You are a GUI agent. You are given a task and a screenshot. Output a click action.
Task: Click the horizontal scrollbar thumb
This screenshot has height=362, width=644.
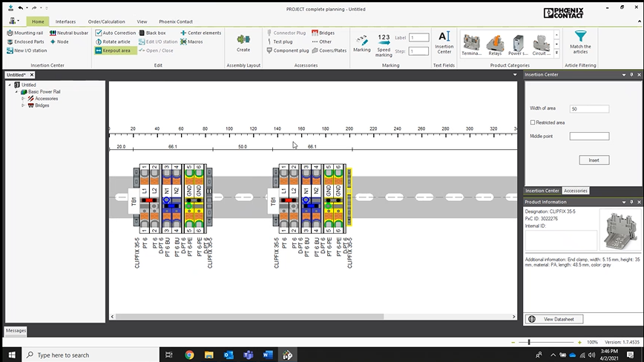250,317
